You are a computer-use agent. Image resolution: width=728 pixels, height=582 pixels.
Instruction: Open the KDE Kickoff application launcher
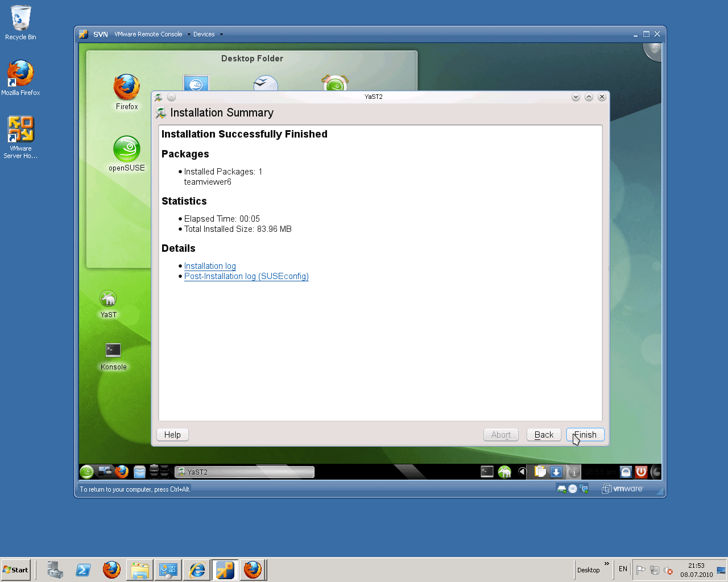[x=86, y=472]
